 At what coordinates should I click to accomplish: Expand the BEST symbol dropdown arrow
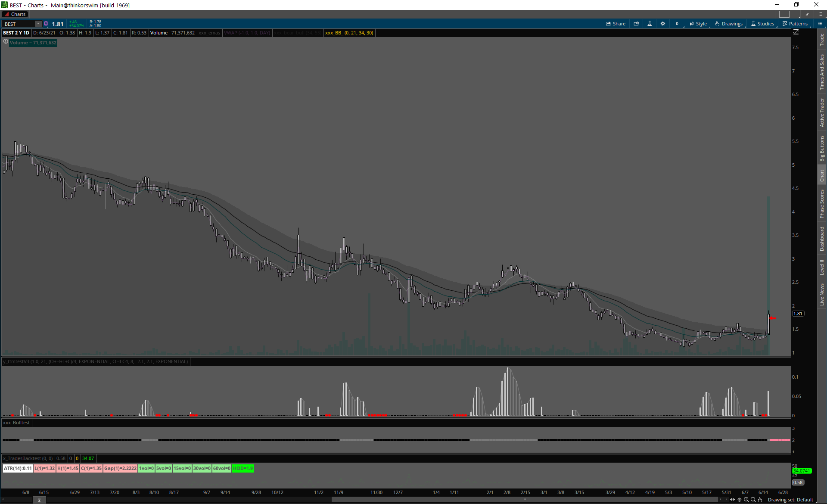[38, 24]
